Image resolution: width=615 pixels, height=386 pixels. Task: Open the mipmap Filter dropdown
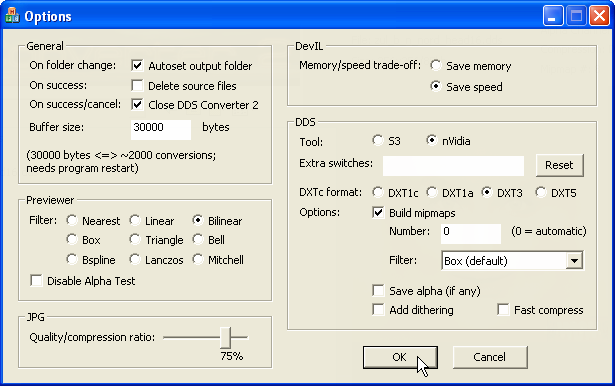(x=574, y=260)
